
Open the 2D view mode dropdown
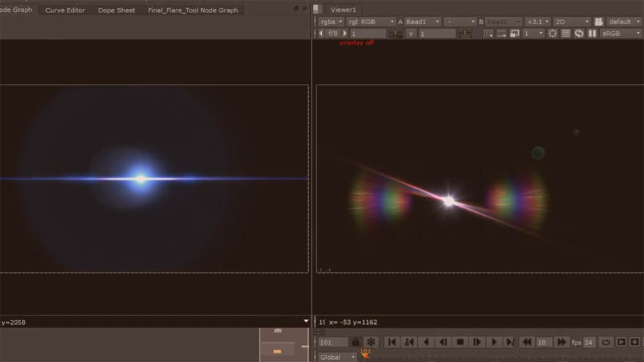(x=572, y=22)
